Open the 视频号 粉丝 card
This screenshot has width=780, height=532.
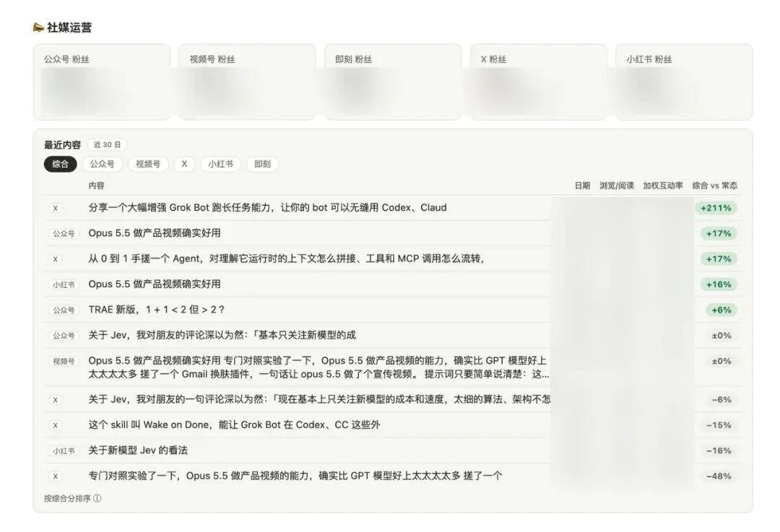coord(247,82)
